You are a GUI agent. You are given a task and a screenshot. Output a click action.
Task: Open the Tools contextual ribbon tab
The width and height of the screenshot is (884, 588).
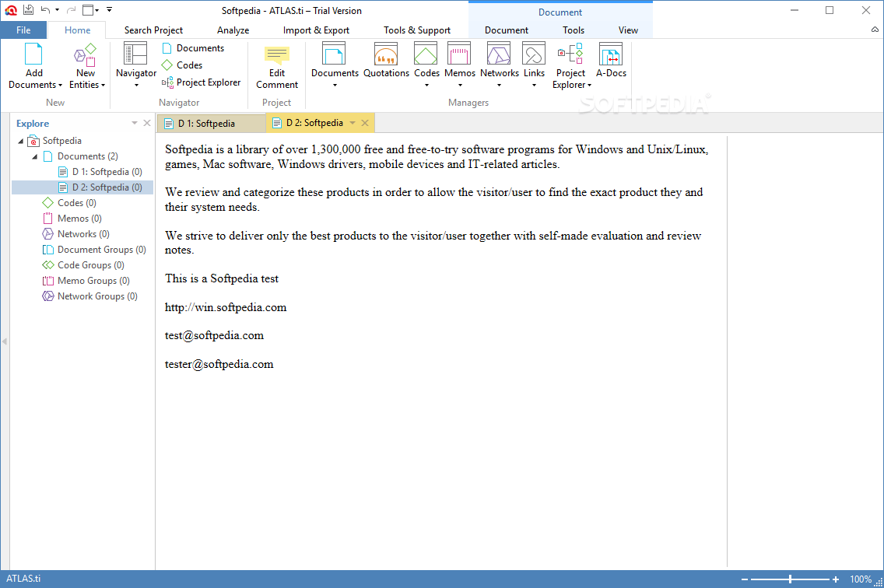coord(574,30)
